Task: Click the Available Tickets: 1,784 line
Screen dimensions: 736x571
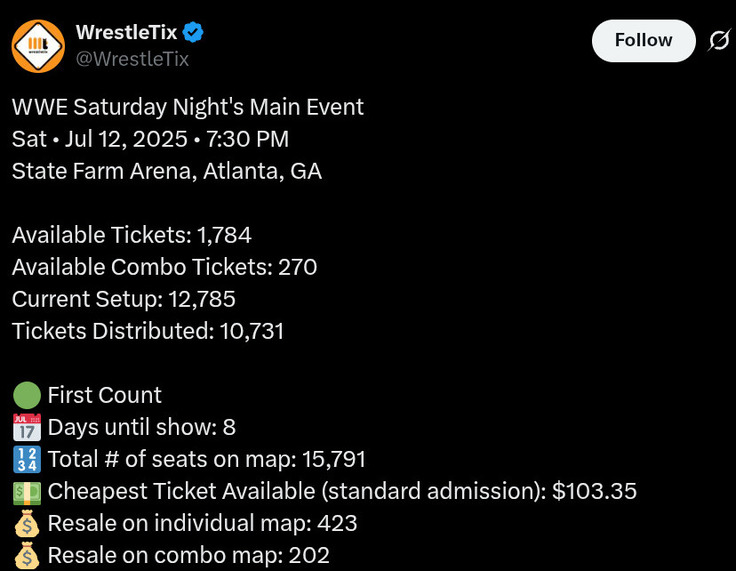Action: pos(132,235)
